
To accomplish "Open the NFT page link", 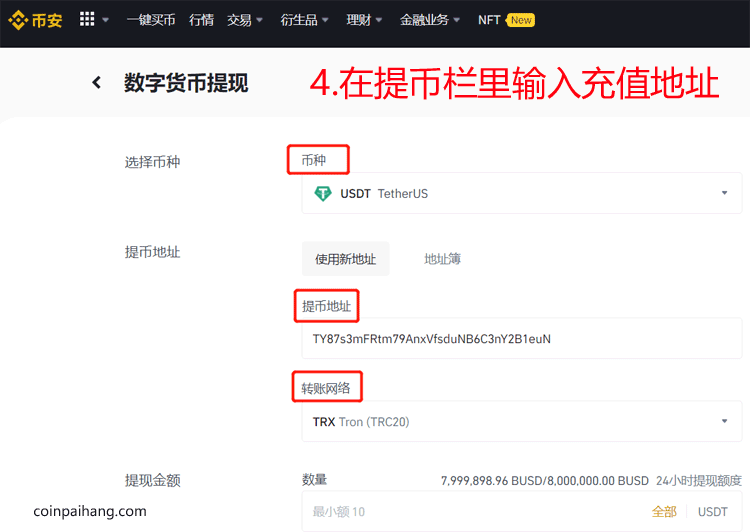I will [x=489, y=20].
